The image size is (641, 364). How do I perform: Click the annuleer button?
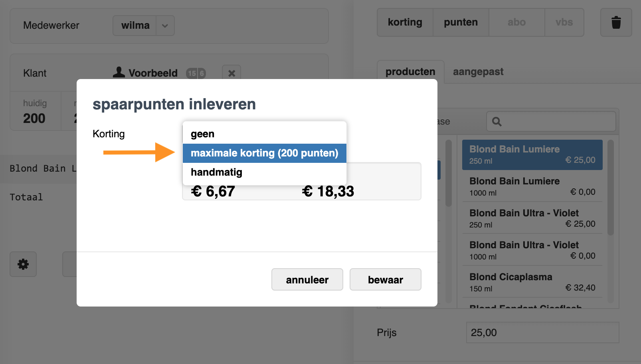(307, 279)
